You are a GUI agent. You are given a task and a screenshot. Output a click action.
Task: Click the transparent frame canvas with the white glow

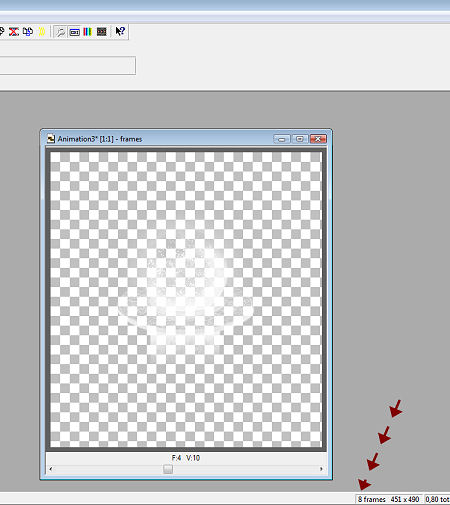tap(186, 299)
